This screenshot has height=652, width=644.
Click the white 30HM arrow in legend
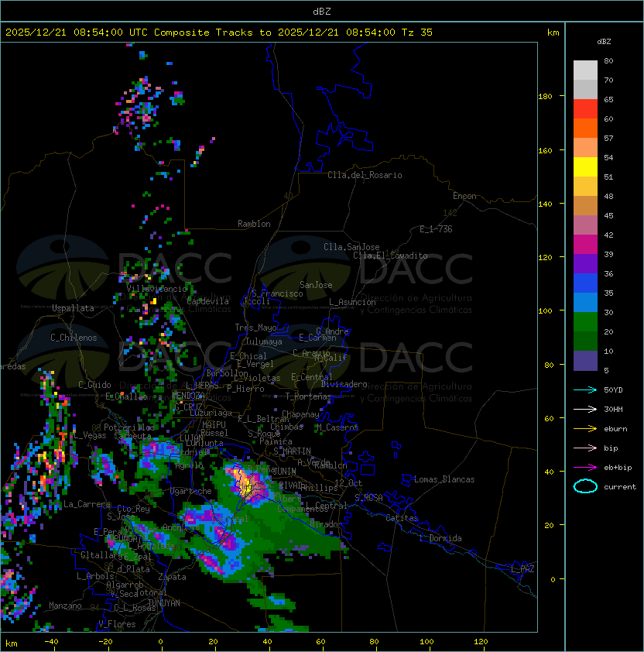(x=585, y=409)
